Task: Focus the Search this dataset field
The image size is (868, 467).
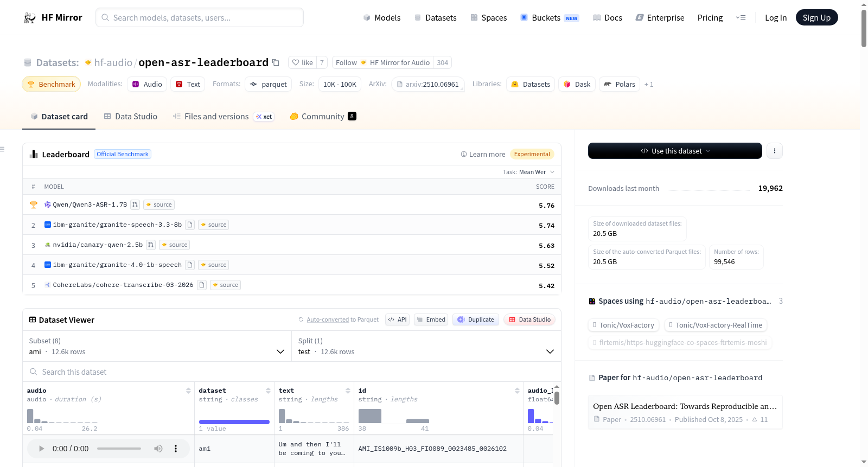Action: [x=292, y=372]
